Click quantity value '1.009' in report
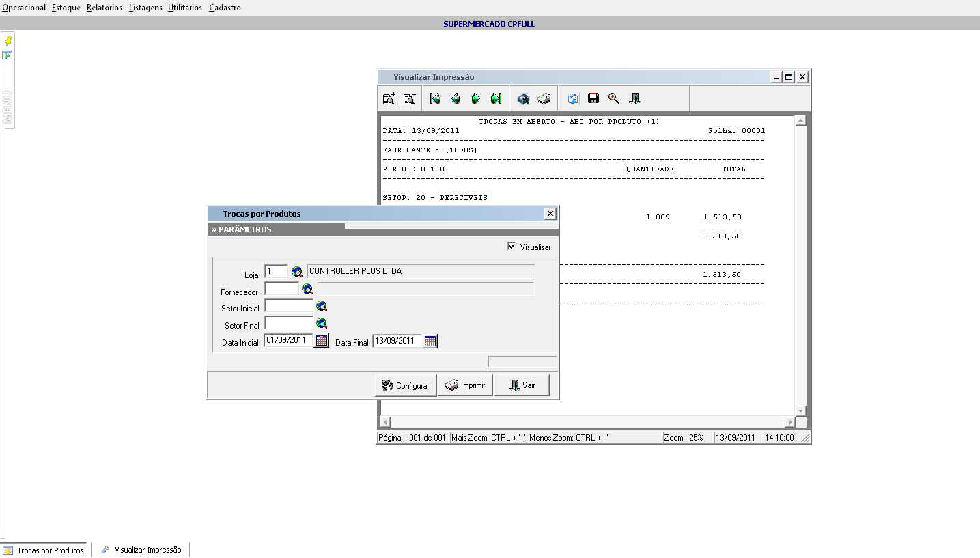Viewport: 980px width, 558px height. click(x=658, y=217)
